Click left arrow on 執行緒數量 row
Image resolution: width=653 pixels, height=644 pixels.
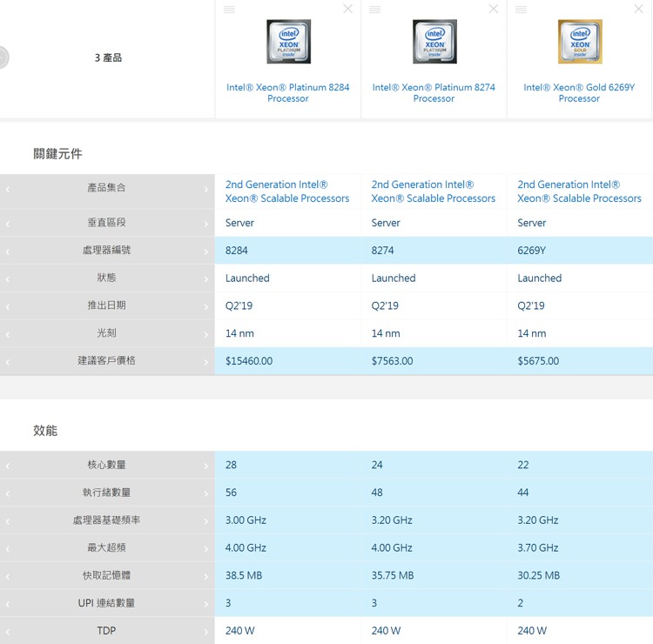(8, 493)
